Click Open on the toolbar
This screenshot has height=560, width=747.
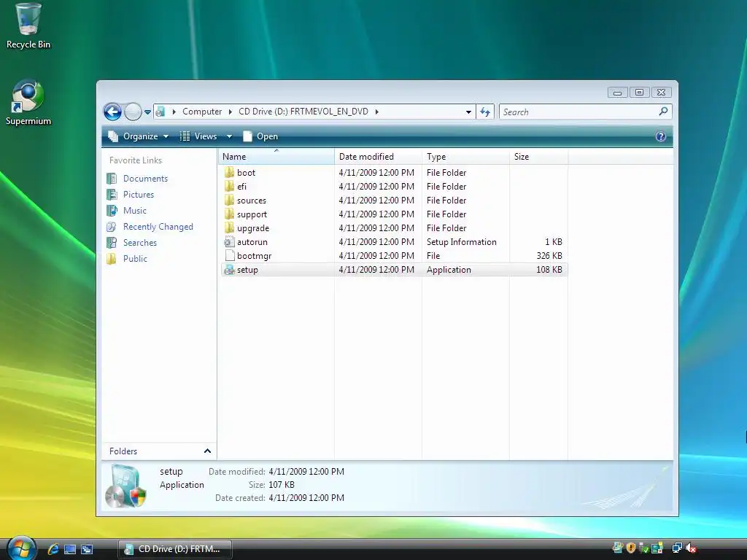(260, 136)
